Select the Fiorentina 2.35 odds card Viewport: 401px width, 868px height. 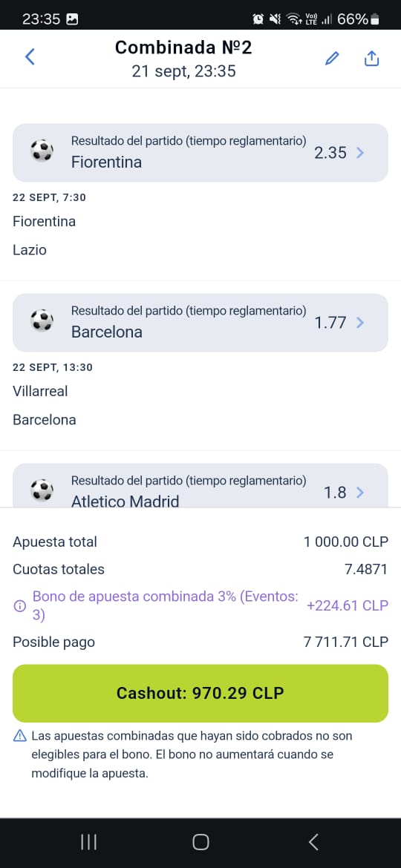tap(200, 153)
